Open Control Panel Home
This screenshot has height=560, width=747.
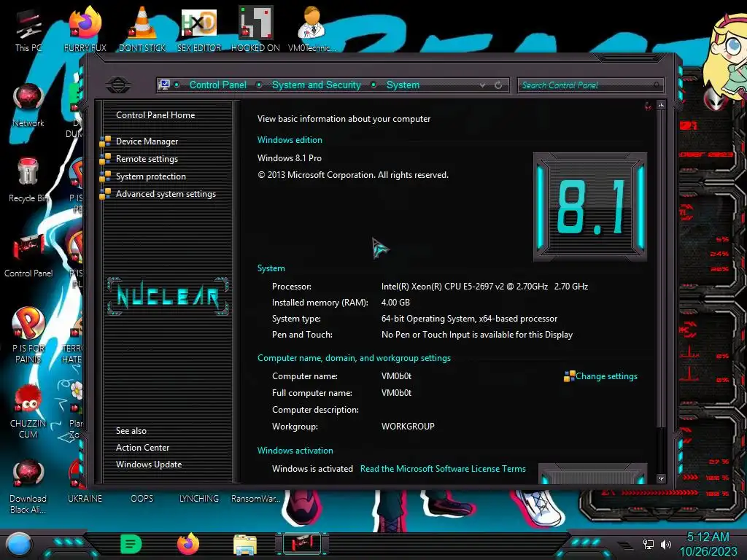[155, 114]
